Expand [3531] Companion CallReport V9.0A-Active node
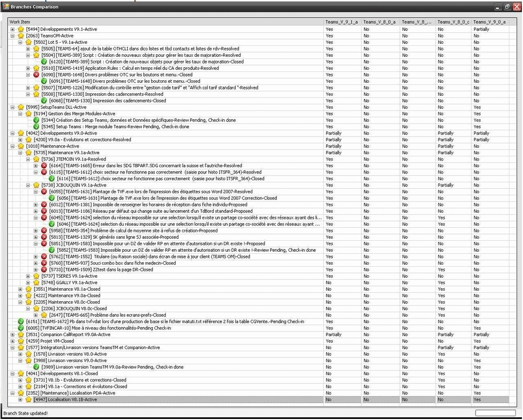The width and height of the screenshot is (523, 420). tap(13, 335)
